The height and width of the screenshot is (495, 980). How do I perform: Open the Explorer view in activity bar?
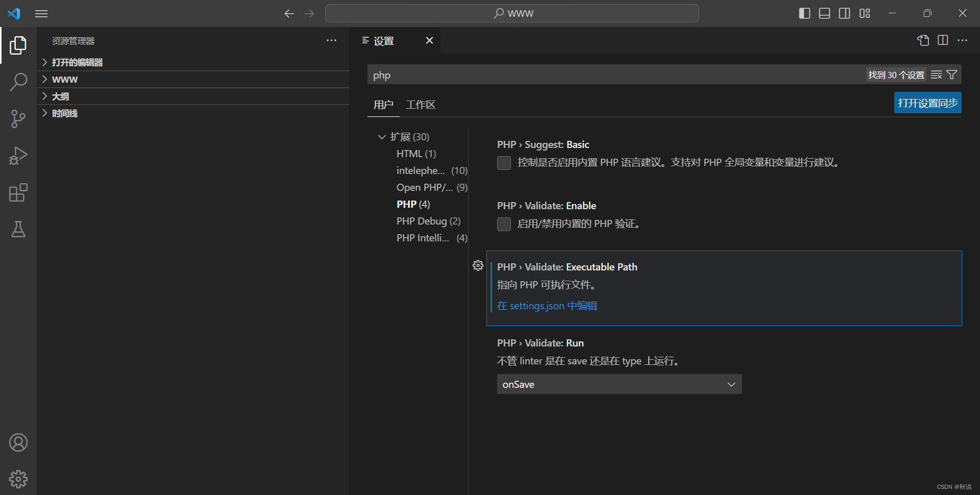click(18, 45)
